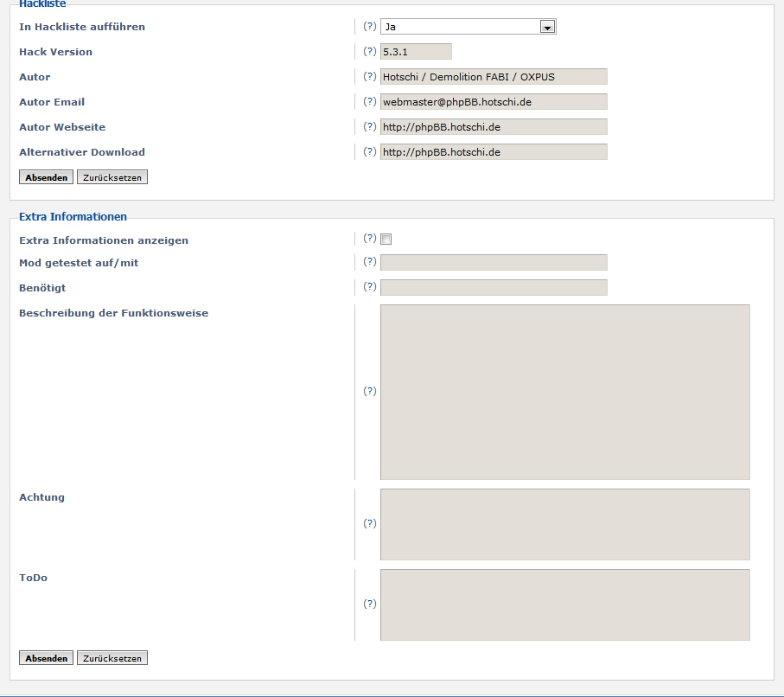Open help for Alternativer Download

[370, 151]
